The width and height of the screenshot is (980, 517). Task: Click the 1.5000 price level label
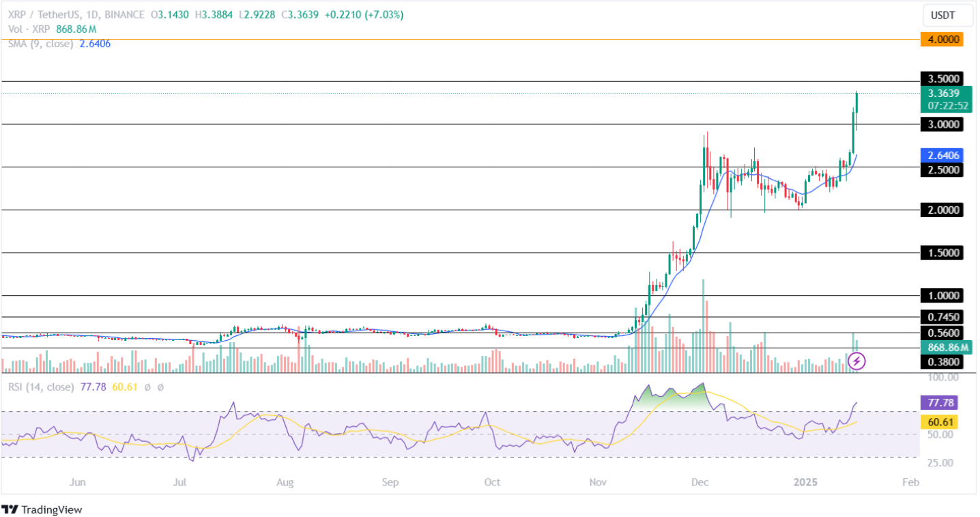coord(942,253)
